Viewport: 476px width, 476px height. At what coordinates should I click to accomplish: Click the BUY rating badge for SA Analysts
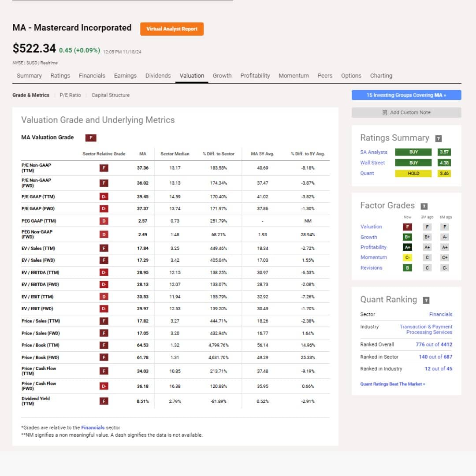point(413,152)
